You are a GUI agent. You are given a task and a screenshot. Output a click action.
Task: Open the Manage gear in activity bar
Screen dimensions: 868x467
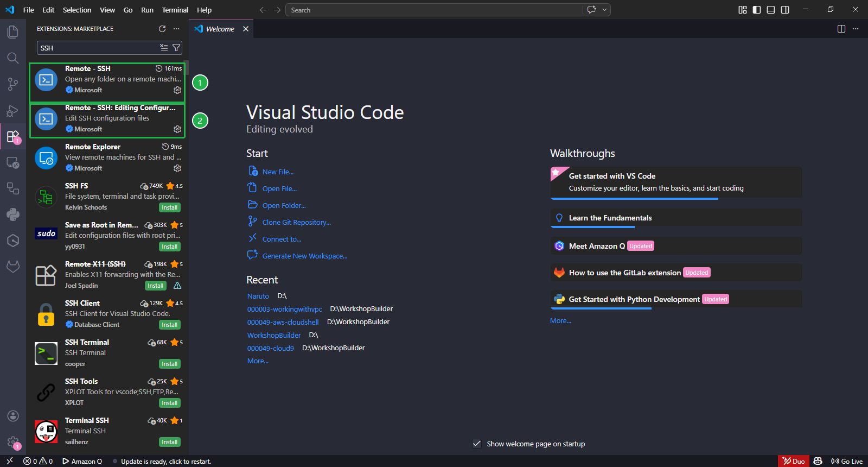tap(13, 442)
